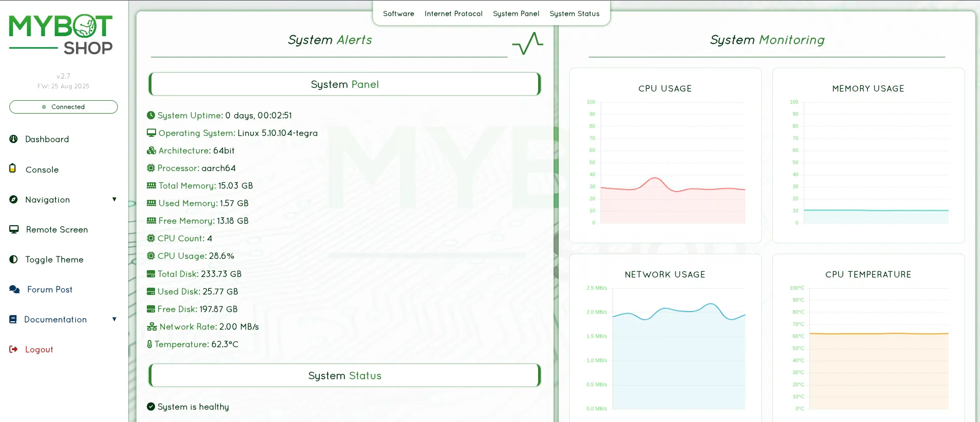Click the Dashboard palette icon in sidebar
The height and width of the screenshot is (422, 980).
tap(13, 139)
